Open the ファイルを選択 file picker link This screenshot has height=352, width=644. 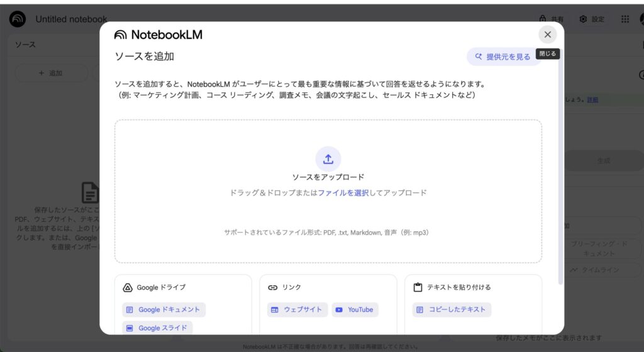[x=343, y=193]
